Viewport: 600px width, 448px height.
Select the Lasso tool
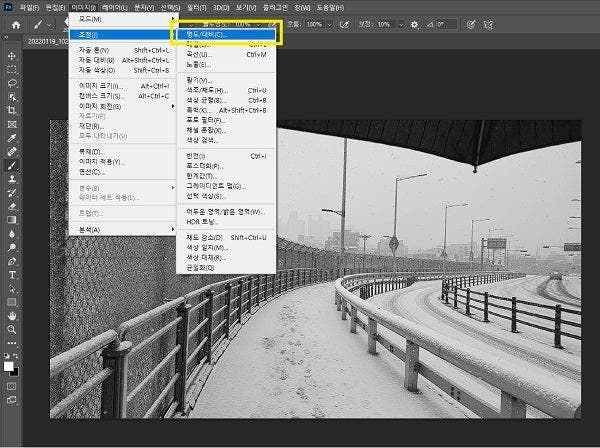pyautogui.click(x=12, y=83)
